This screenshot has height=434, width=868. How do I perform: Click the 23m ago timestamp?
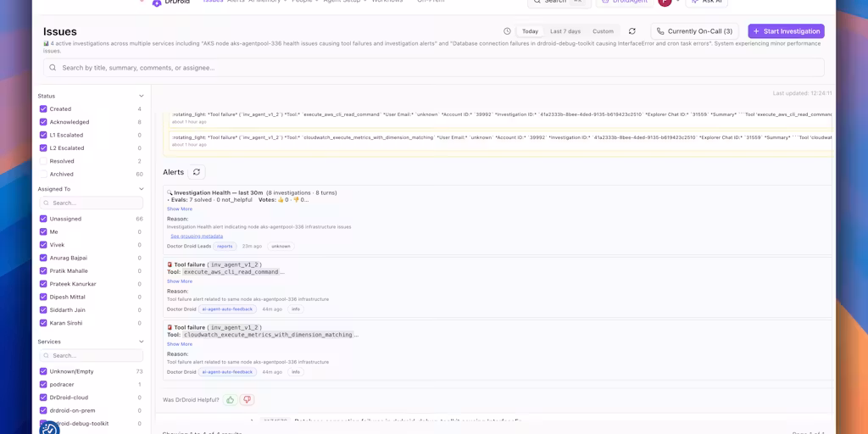[252, 246]
